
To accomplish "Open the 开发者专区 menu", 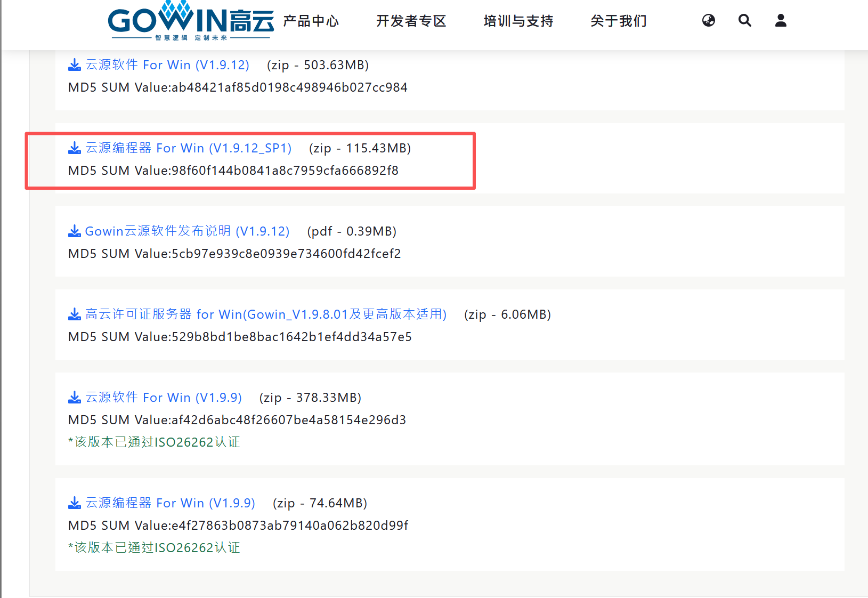I will [411, 21].
